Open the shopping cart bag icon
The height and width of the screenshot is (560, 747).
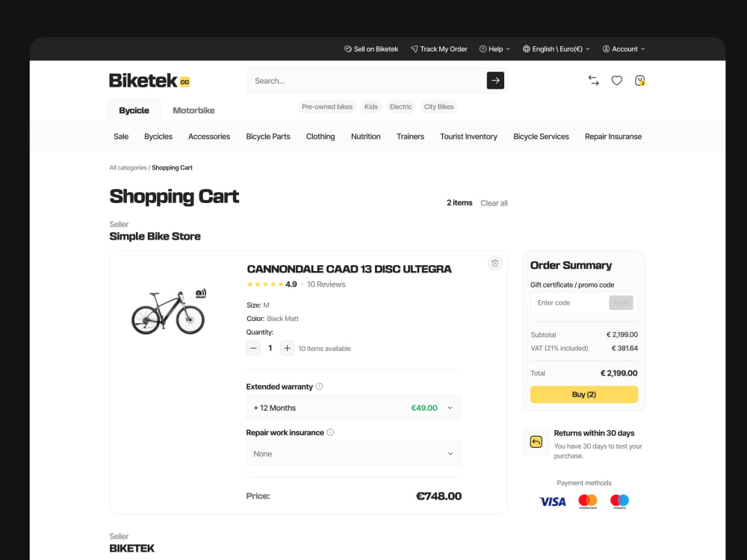(640, 81)
